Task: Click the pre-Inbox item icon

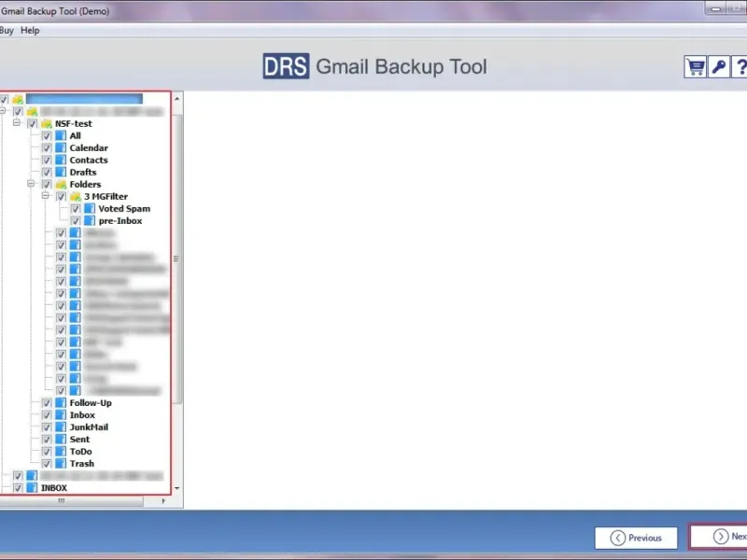Action: tap(90, 221)
